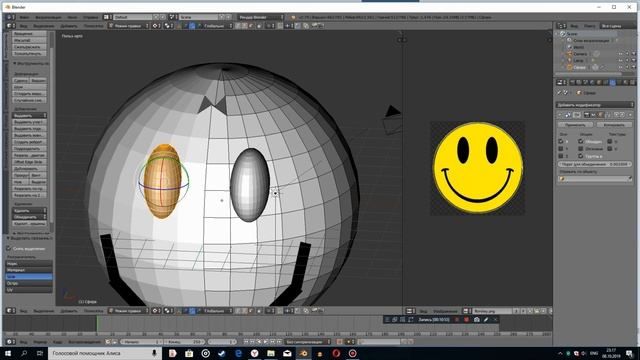
Task: Open Полисетка mesh menu in upper header
Action: (93, 26)
